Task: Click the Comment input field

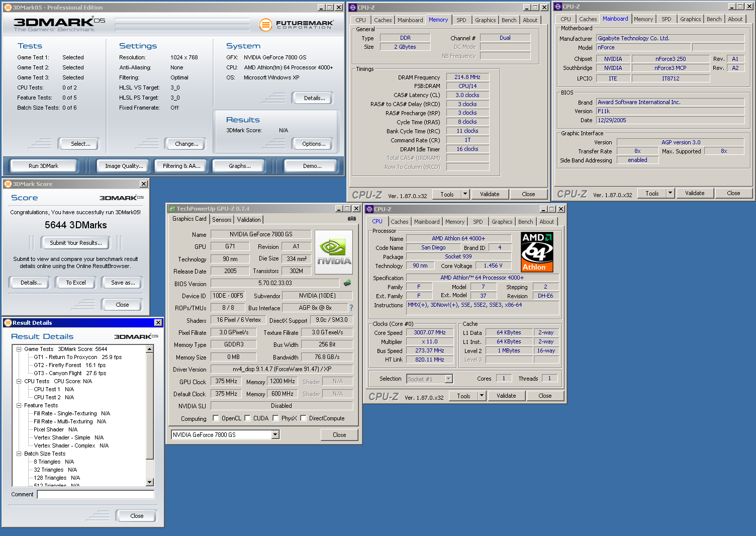Action: 96,494
